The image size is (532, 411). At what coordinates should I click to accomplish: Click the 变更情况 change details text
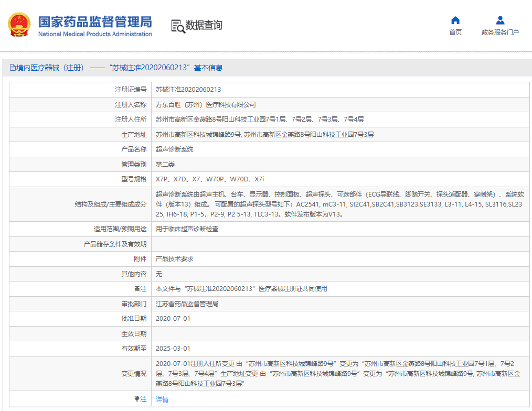(338, 373)
